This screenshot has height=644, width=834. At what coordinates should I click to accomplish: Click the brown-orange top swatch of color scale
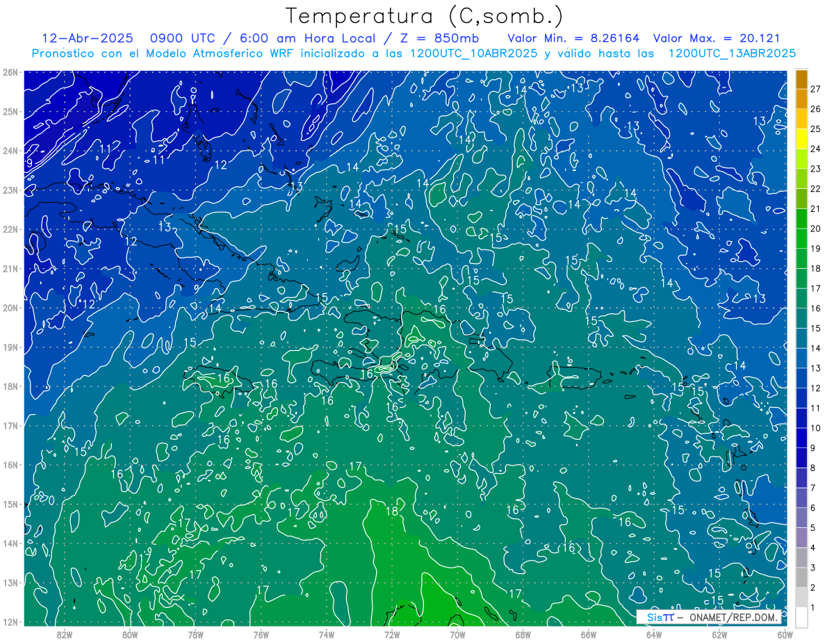pos(801,80)
